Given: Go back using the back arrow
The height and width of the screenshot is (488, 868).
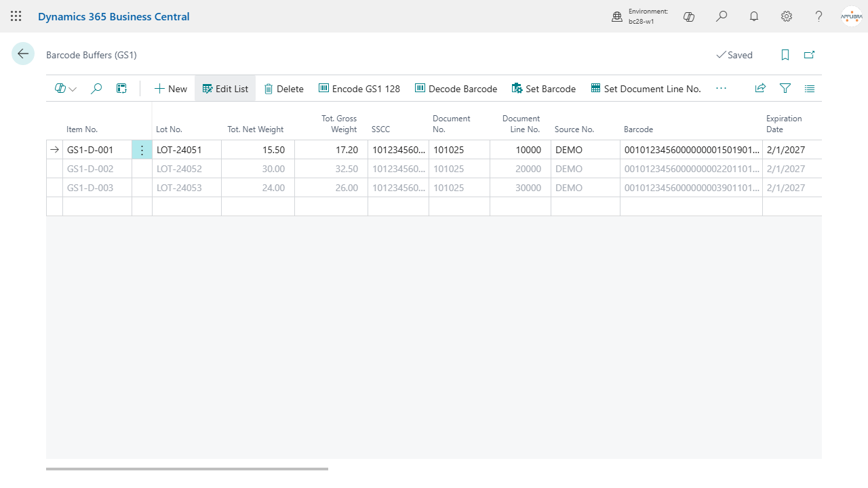Looking at the screenshot, I should [x=23, y=54].
